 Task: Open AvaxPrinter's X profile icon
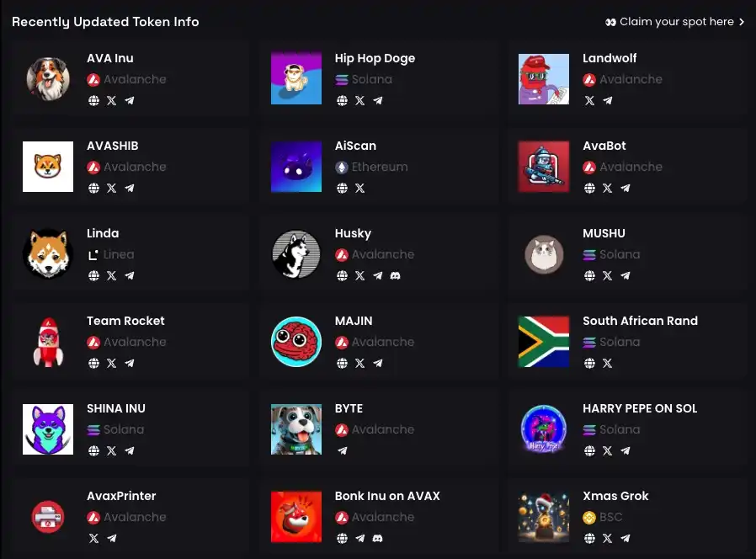click(93, 538)
